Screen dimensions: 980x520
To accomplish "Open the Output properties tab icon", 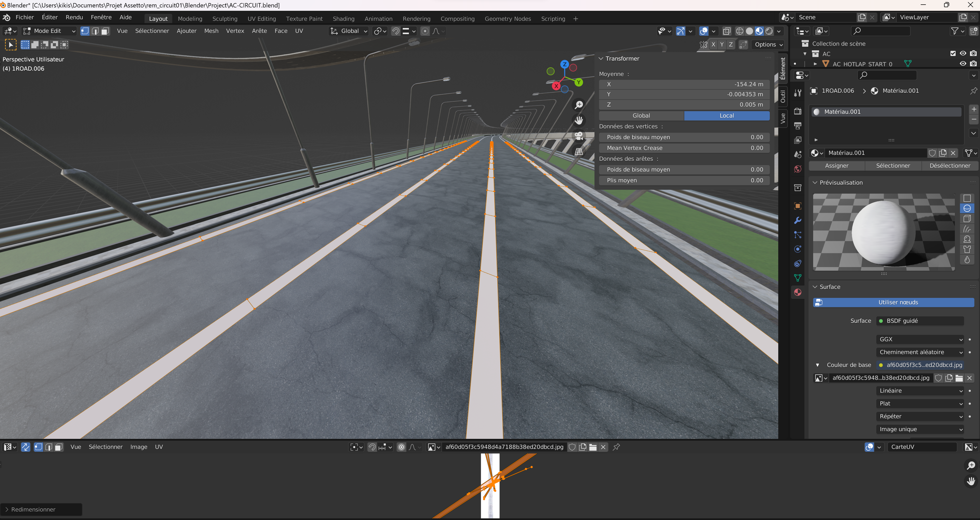I will coord(798,126).
